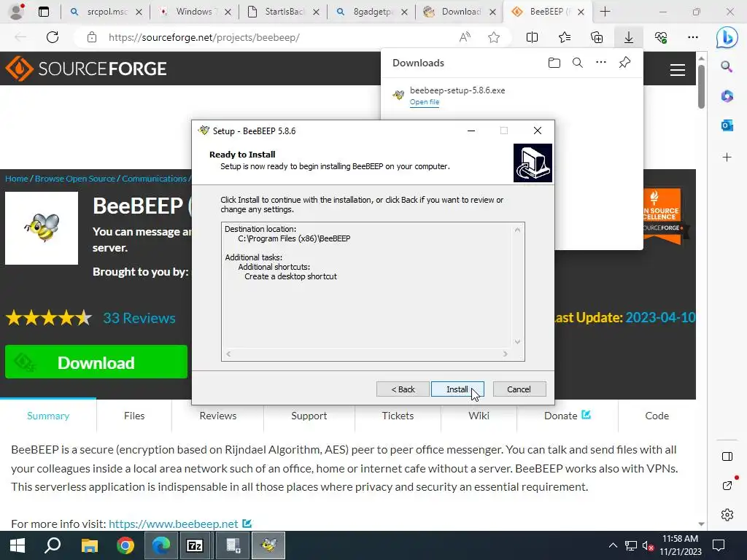The width and height of the screenshot is (747, 560).
Task: Select the Summary tab
Action: tap(48, 416)
